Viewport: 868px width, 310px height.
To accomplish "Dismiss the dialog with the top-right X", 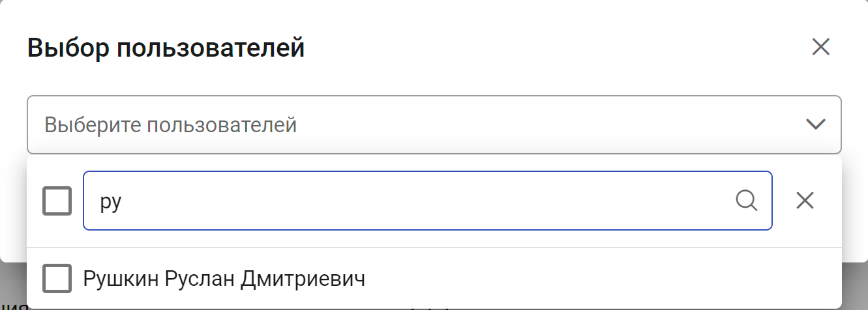I will coord(820,47).
